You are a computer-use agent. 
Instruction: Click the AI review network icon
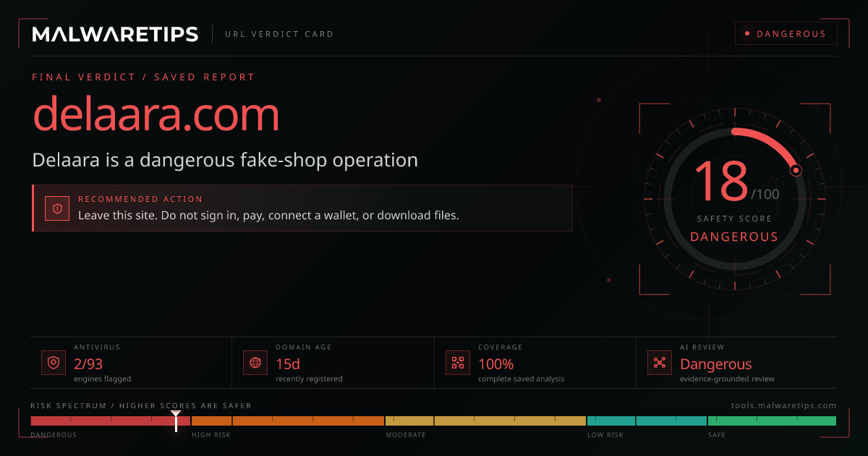click(659, 363)
